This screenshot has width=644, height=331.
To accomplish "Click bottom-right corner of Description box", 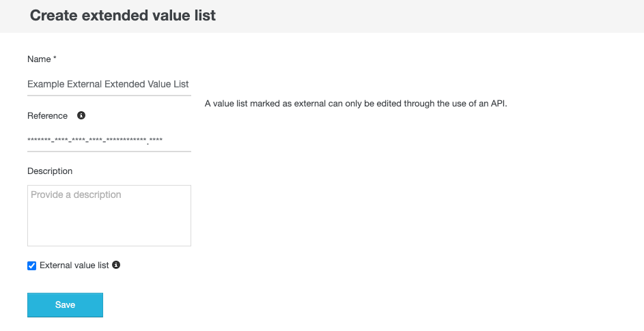I will point(188,243).
